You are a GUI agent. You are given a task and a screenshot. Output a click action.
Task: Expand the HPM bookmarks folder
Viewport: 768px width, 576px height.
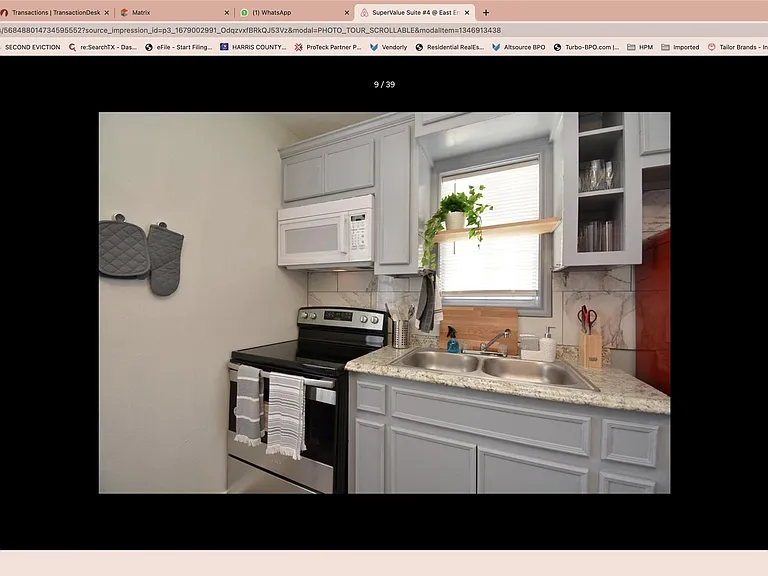click(x=640, y=48)
